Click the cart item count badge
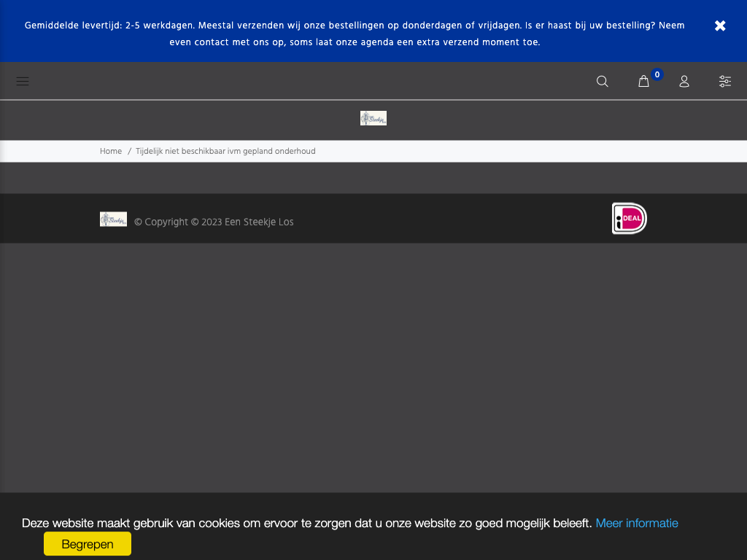 (x=657, y=74)
